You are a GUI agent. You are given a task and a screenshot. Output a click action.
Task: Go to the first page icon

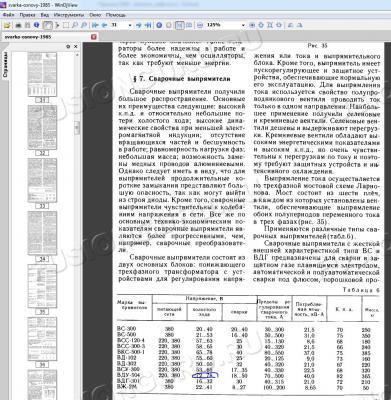tap(95, 25)
